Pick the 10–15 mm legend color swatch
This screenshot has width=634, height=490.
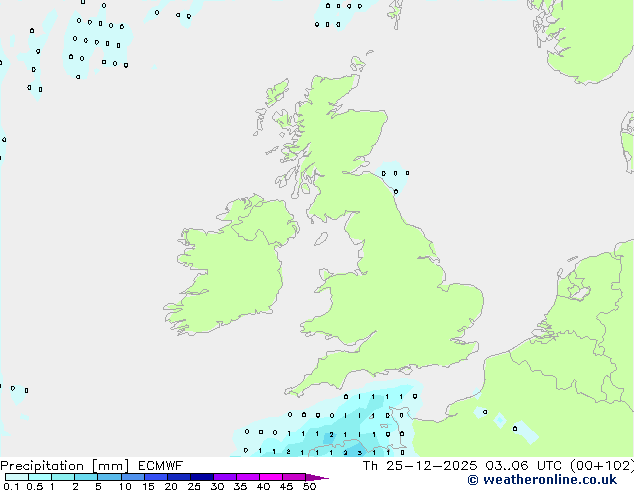click(132, 477)
